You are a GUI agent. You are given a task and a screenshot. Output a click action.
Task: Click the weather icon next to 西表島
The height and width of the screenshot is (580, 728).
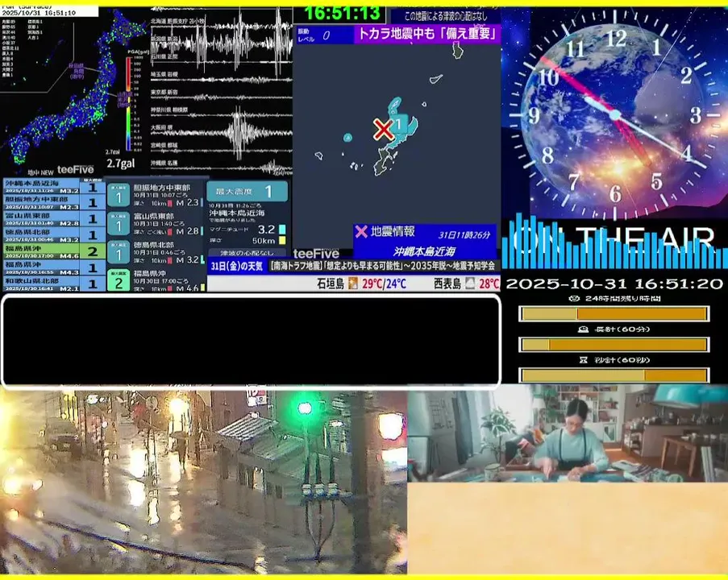coord(470,283)
